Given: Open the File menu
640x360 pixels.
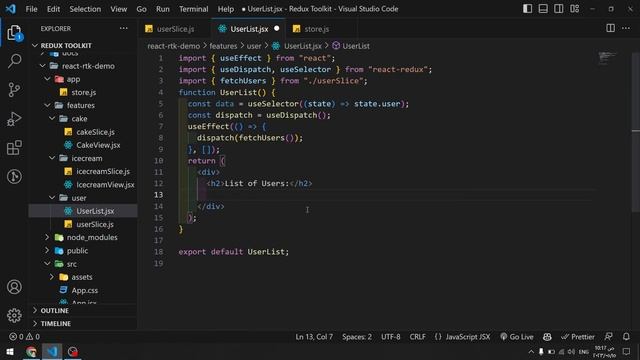Looking at the screenshot, I should [x=31, y=9].
